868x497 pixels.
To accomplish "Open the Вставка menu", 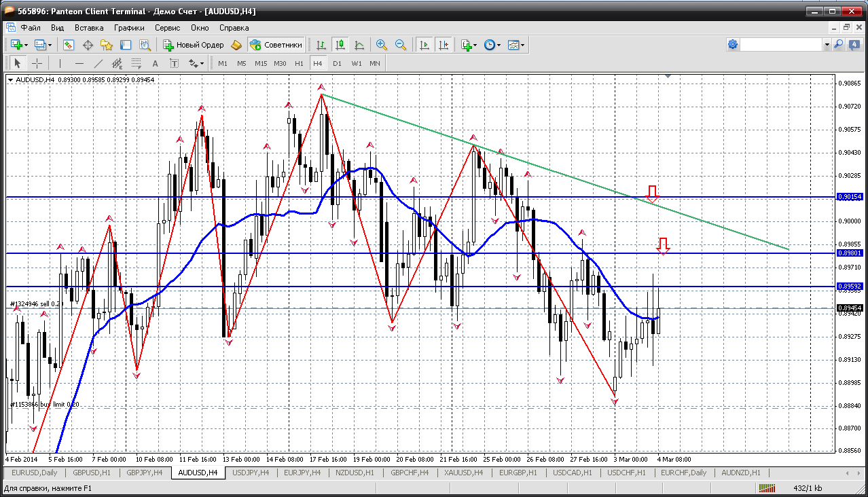I will click(x=89, y=28).
